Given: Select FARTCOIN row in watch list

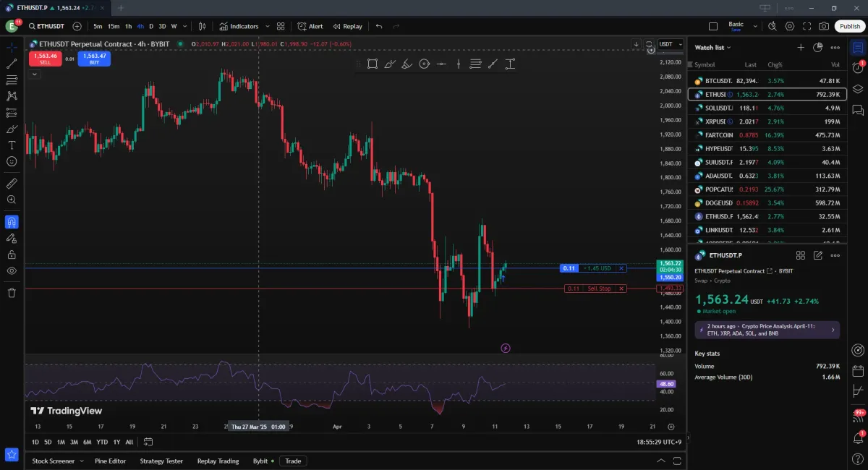Looking at the screenshot, I should coord(767,134).
